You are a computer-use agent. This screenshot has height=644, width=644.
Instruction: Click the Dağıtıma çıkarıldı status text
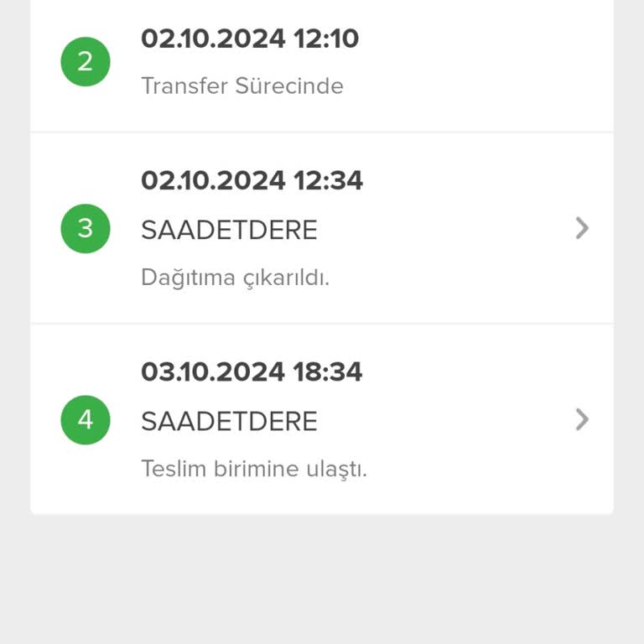pos(236,278)
